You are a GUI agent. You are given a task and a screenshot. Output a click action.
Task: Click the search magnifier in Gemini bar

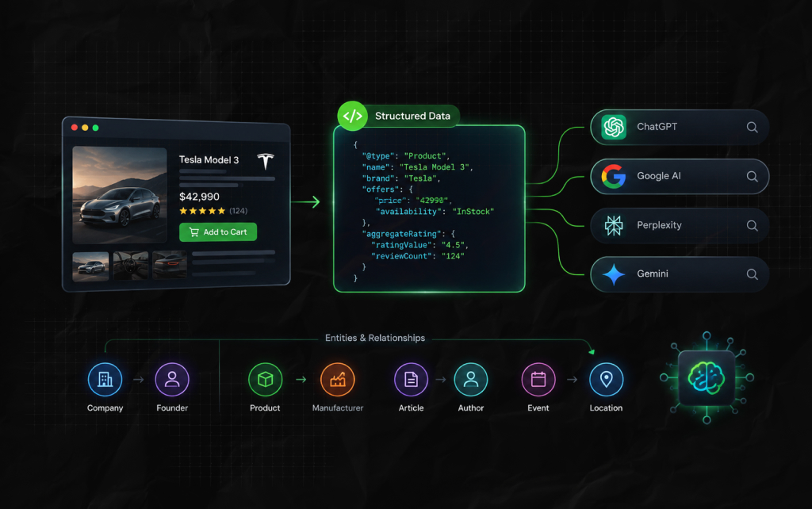pos(752,274)
